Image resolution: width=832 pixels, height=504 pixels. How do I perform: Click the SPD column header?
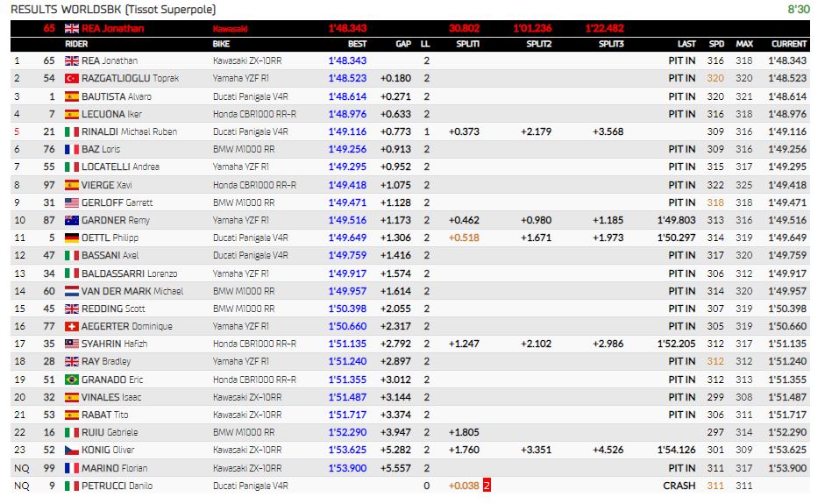coord(716,44)
